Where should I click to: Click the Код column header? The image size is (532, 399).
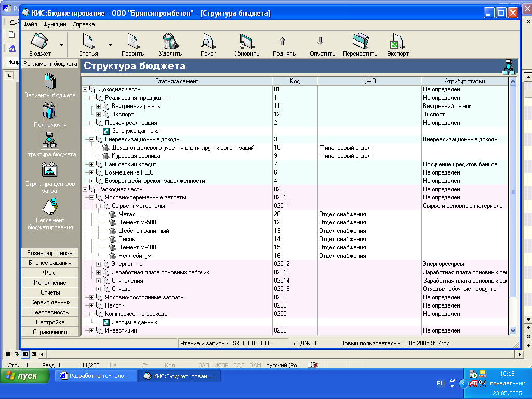pos(295,81)
